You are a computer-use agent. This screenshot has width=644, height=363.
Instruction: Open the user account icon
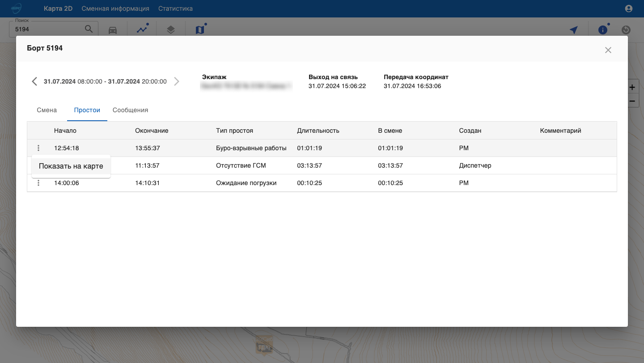(x=629, y=8)
